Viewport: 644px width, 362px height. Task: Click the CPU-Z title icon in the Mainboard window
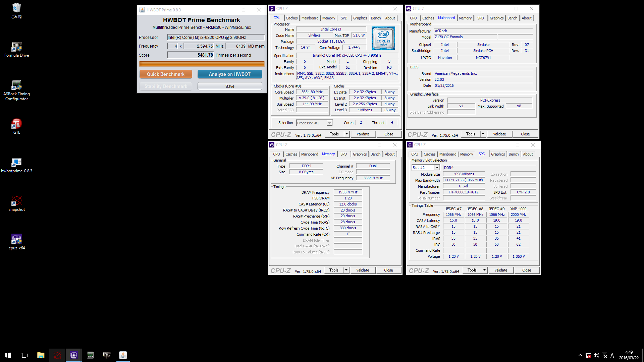tap(409, 9)
